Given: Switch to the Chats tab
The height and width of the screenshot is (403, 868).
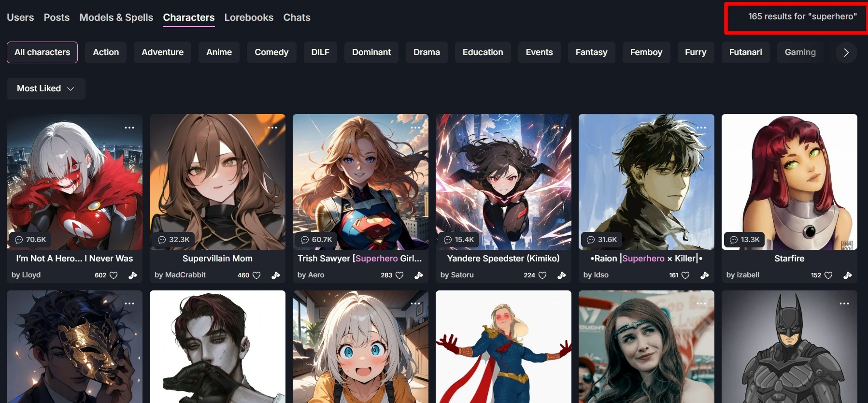Looking at the screenshot, I should (x=297, y=17).
